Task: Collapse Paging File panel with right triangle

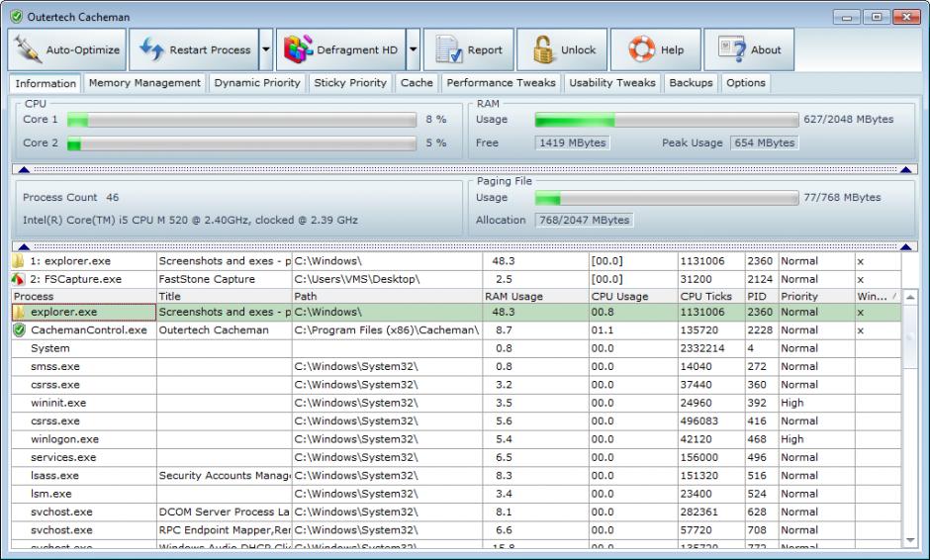Action: [x=905, y=246]
